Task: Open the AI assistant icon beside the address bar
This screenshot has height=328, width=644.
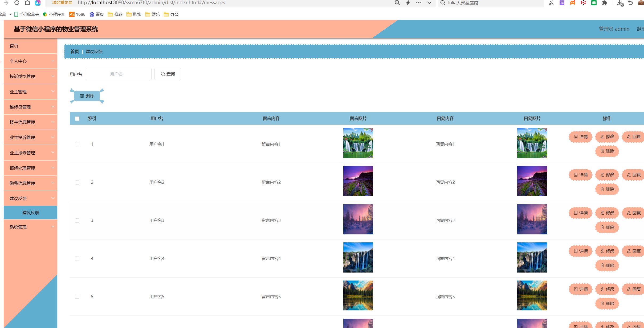Action: point(38,3)
